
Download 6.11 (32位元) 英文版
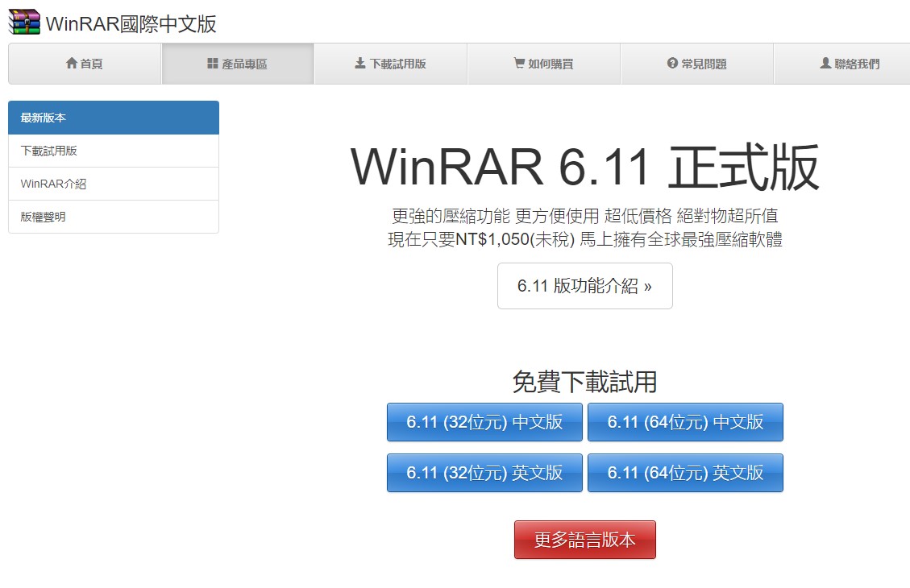[484, 473]
